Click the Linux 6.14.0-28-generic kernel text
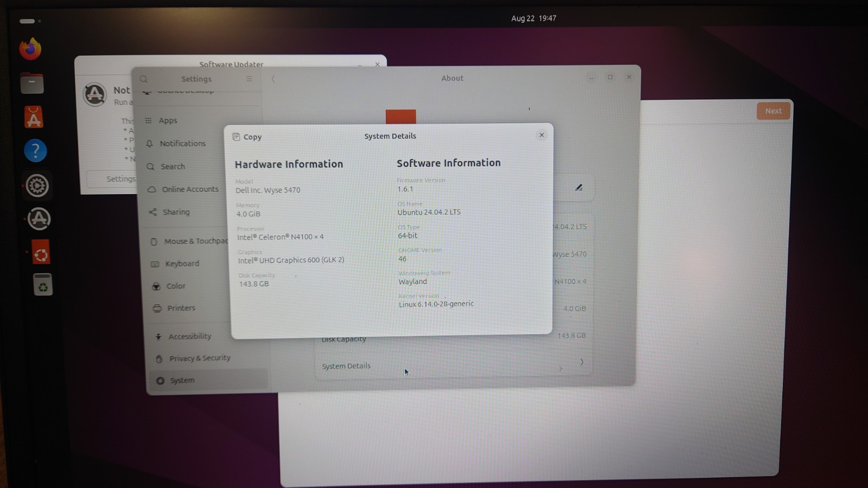 pyautogui.click(x=436, y=304)
